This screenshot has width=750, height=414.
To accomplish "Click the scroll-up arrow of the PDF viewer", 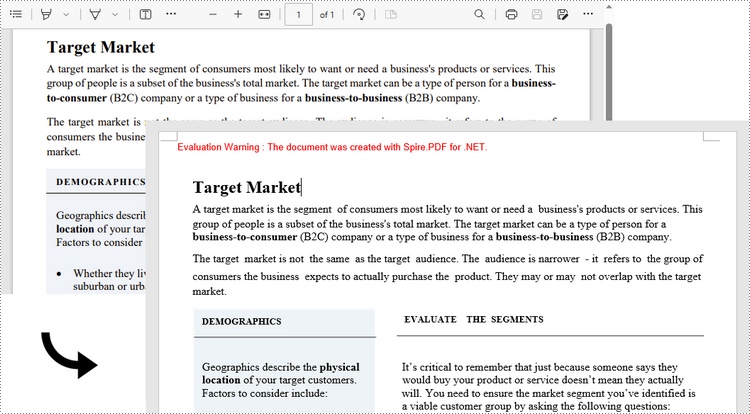I will (x=609, y=7).
